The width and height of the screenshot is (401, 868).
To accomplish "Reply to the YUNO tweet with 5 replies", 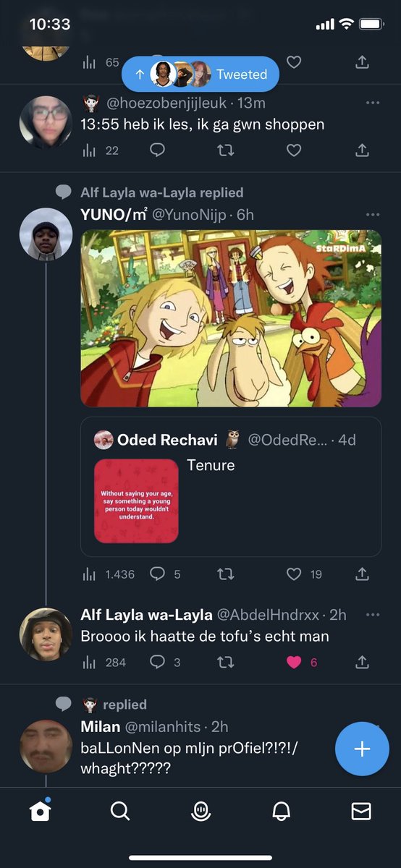I will pyautogui.click(x=157, y=574).
